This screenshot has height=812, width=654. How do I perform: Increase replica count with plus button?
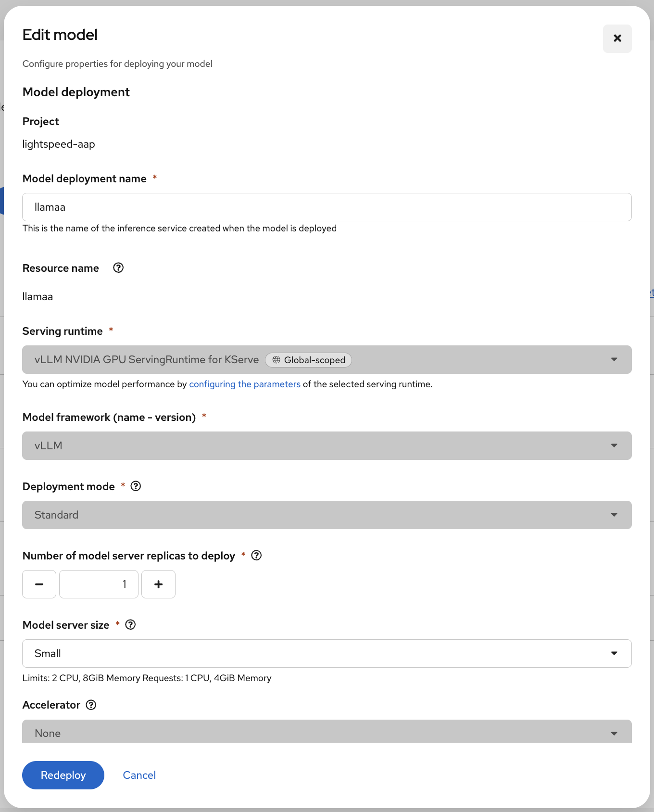point(158,584)
